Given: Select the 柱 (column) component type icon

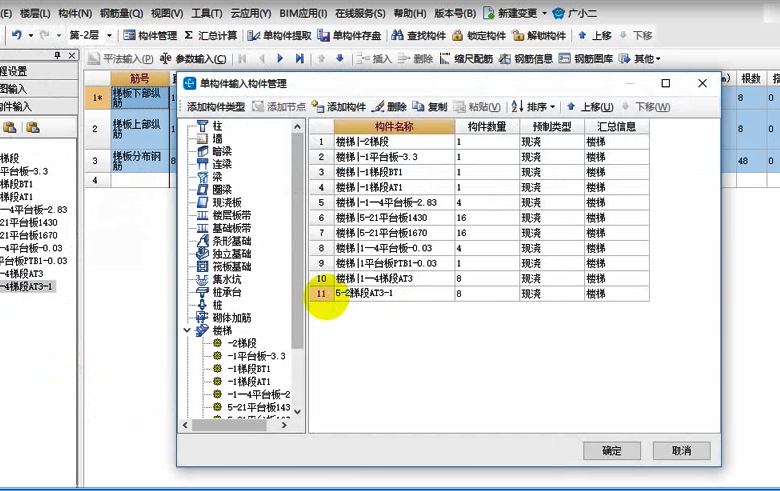Looking at the screenshot, I should (x=202, y=126).
